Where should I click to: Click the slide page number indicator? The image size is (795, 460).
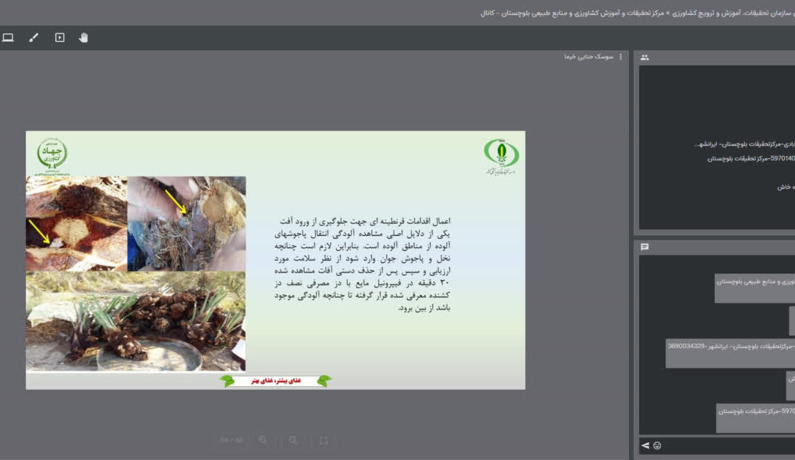[231, 440]
